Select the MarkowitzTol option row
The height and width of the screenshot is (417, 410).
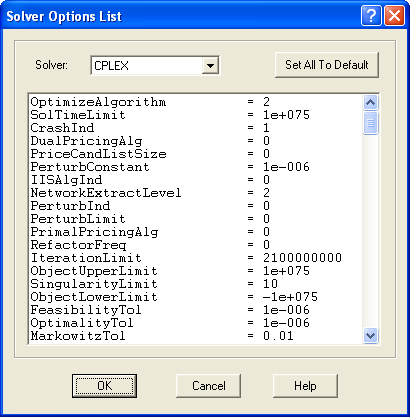(x=196, y=336)
